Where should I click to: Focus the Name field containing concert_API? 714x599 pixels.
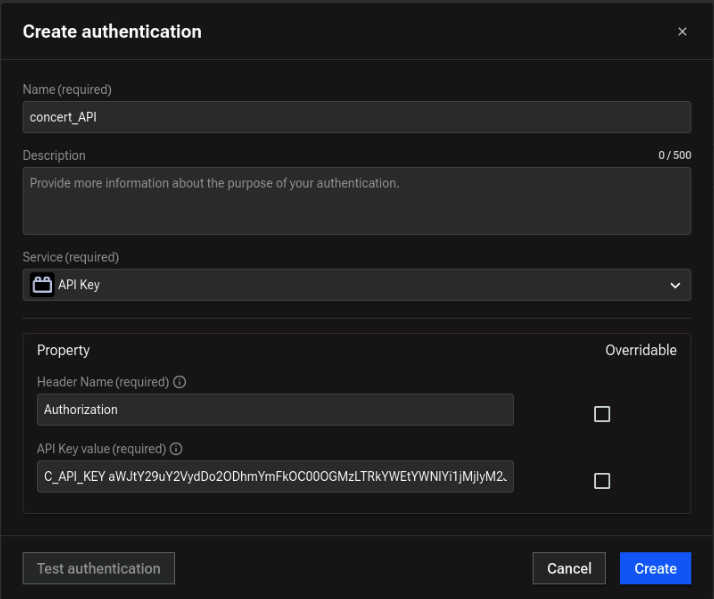click(x=356, y=117)
